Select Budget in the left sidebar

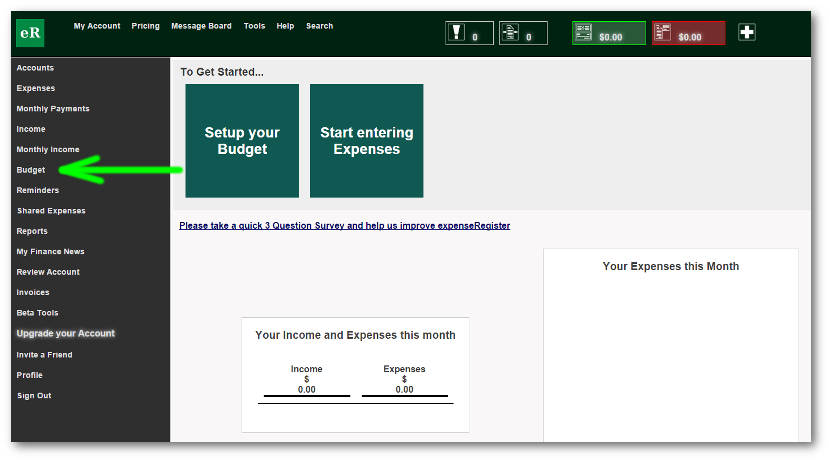point(31,170)
